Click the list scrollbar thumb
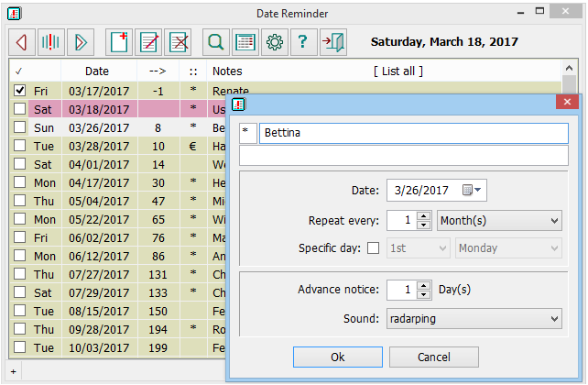 pos(569,85)
